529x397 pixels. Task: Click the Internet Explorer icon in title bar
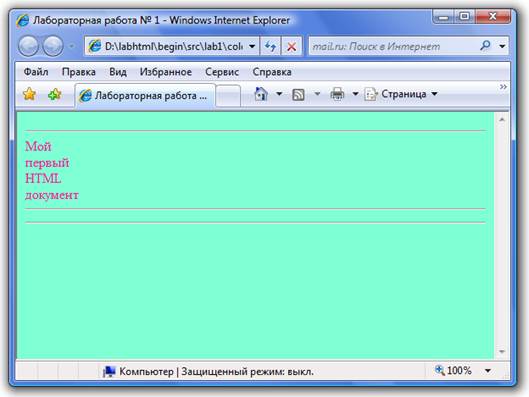pyautogui.click(x=23, y=21)
